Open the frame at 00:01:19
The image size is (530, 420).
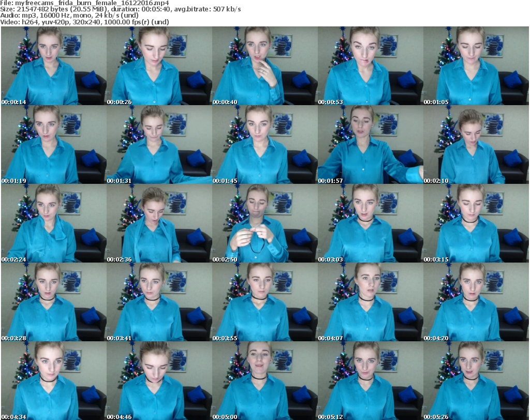coord(53,144)
